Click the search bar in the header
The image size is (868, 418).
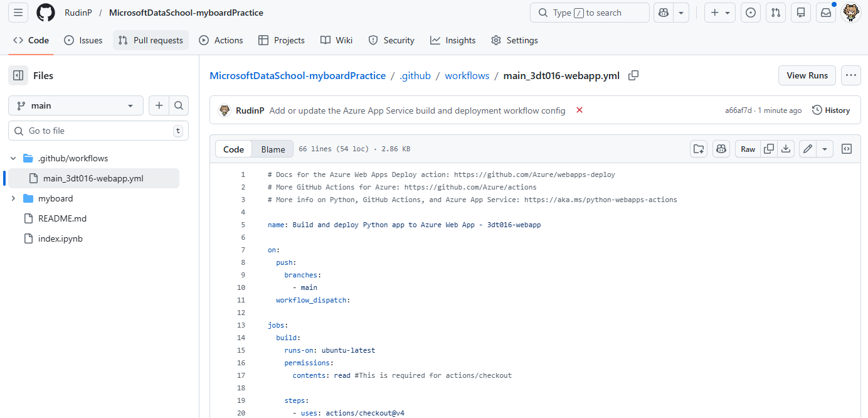coord(590,13)
